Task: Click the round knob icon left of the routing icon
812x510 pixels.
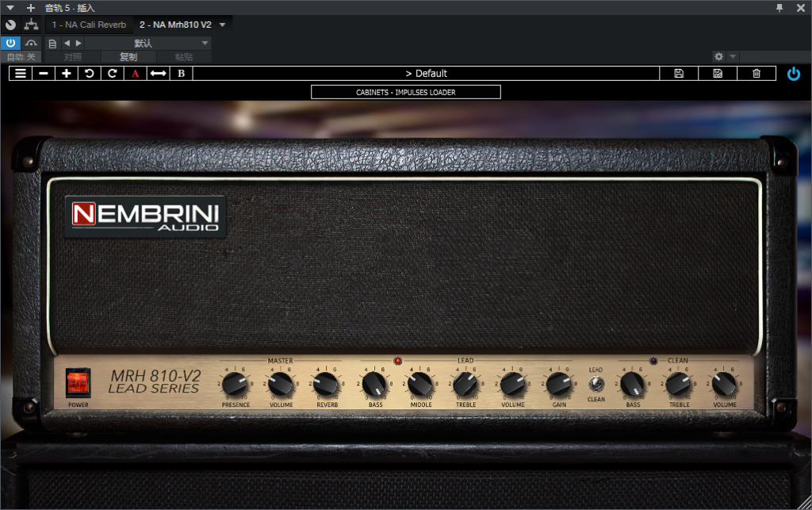Action: point(10,25)
